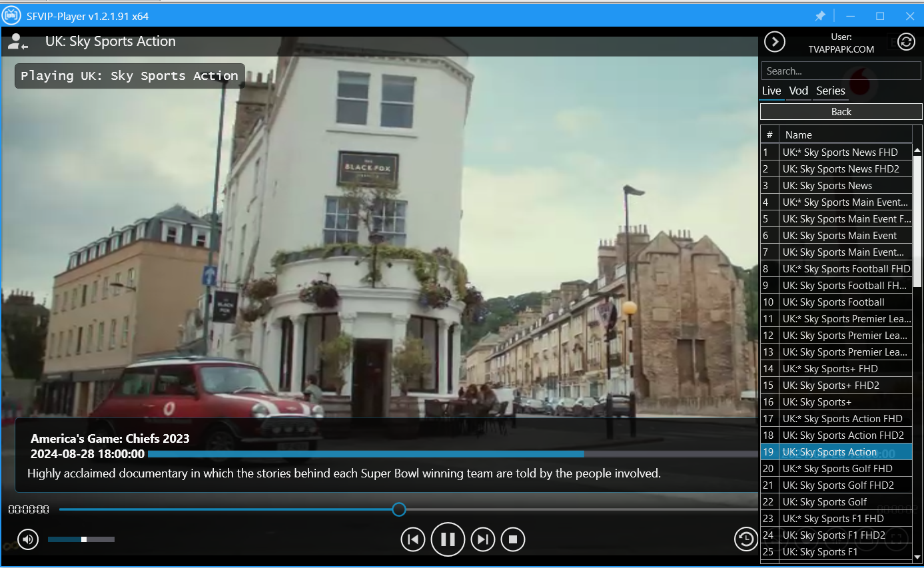This screenshot has width=924, height=568.
Task: Play UK:* Sky Sports Action FHD
Action: [836, 419]
